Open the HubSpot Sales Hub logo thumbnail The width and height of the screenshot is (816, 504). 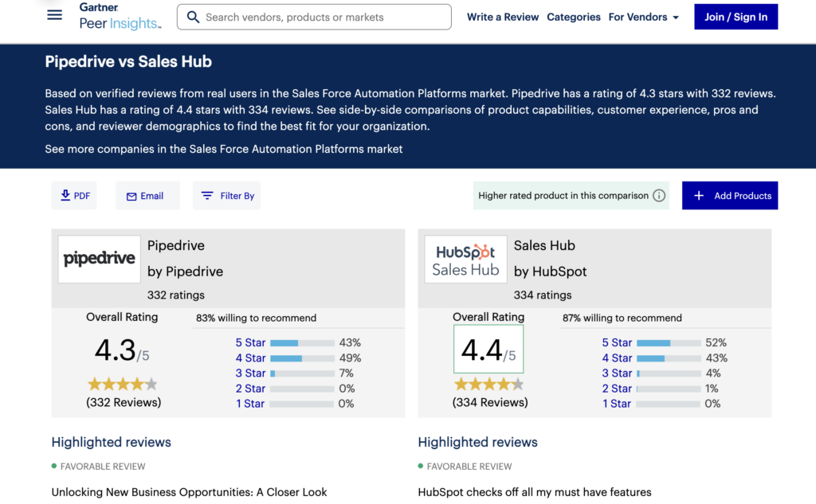pyautogui.click(x=465, y=259)
